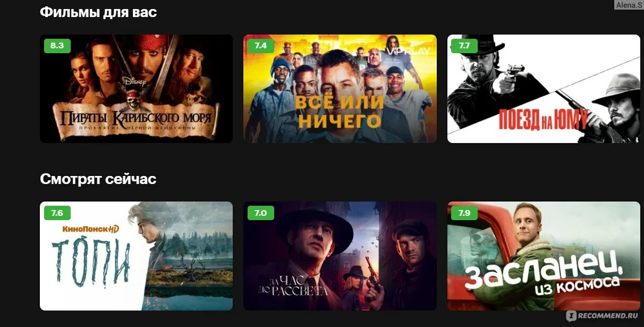Open the Поезд на Юму movie card
The height and width of the screenshot is (327, 644).
[x=544, y=89]
